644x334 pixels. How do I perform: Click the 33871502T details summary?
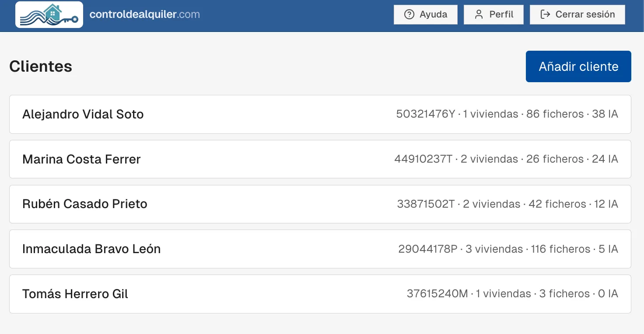507,204
